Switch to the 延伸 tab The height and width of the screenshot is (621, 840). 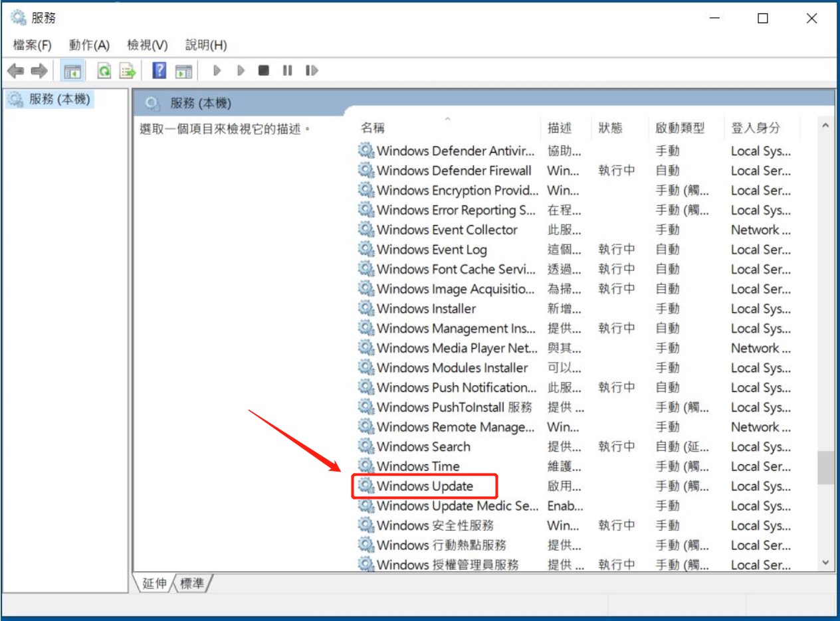[154, 584]
